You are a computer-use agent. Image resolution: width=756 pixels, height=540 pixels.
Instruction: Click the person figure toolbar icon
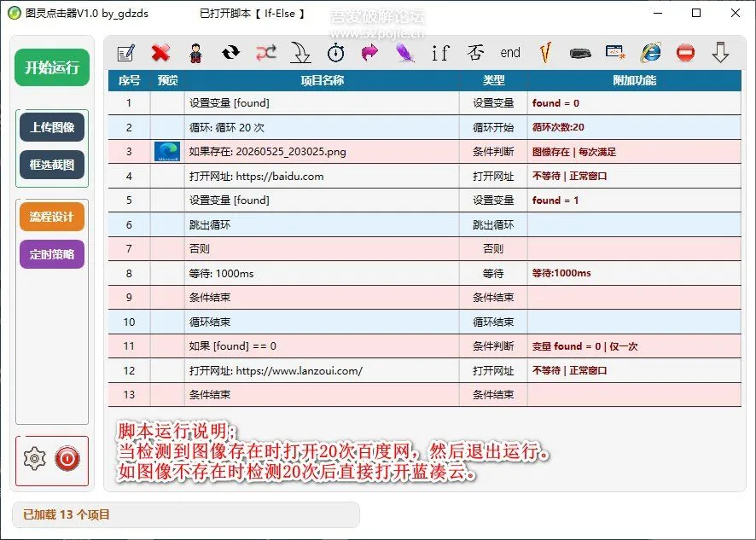tap(195, 53)
